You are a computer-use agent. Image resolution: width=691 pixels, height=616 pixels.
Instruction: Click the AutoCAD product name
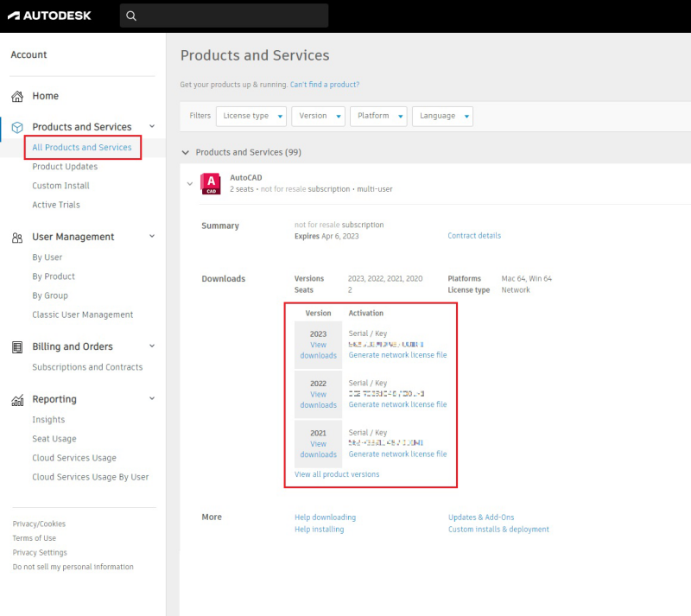246,178
